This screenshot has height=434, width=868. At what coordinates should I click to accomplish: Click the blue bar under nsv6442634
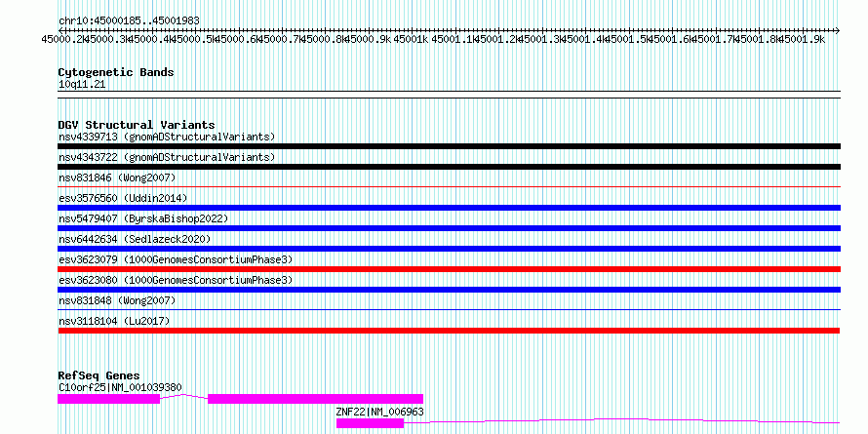point(449,249)
